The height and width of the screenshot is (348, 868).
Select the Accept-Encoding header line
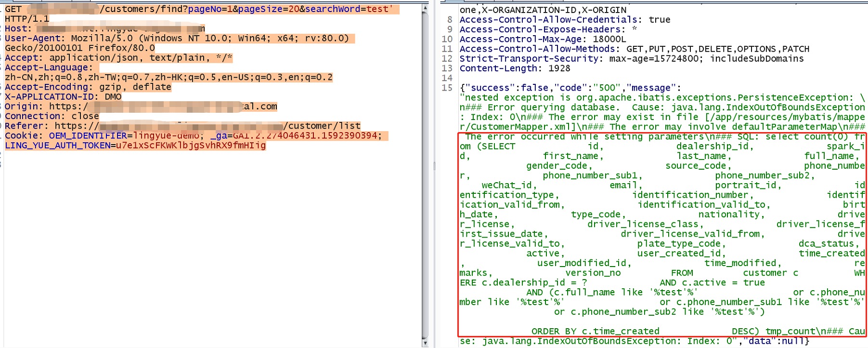88,87
